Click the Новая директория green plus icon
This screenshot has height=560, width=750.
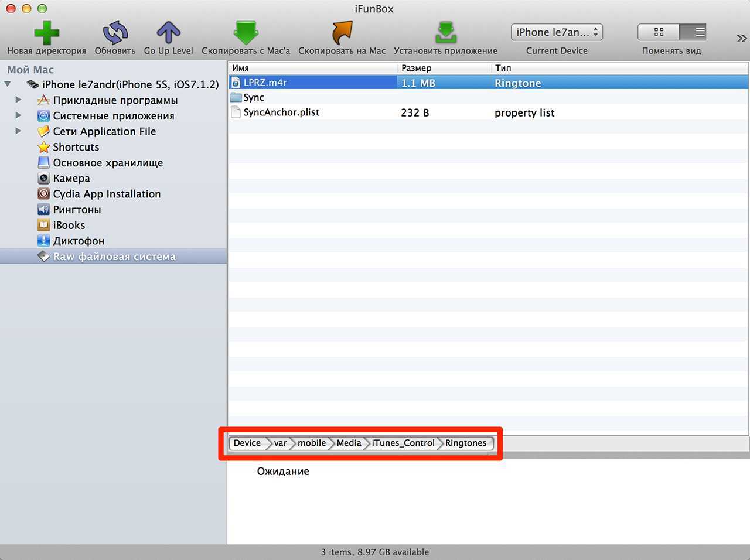coord(47,33)
